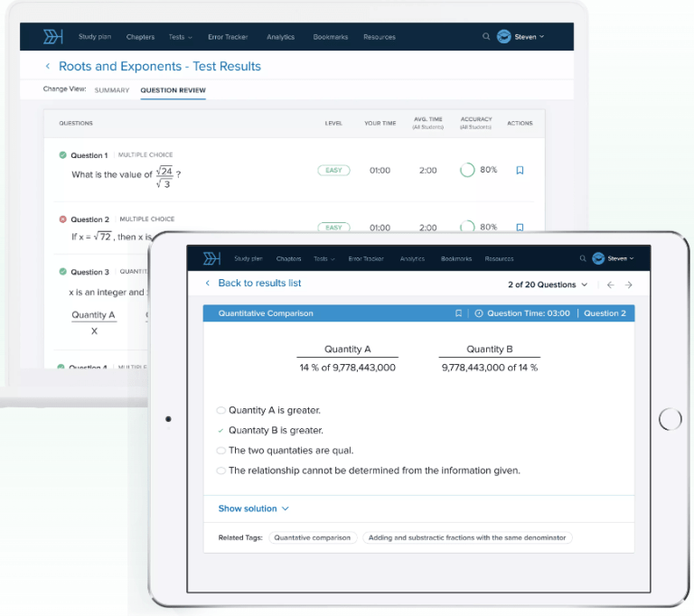Screen dimensions: 694x616
Task: Click the Roots and Exponents - Test Results title
Action: 160,66
